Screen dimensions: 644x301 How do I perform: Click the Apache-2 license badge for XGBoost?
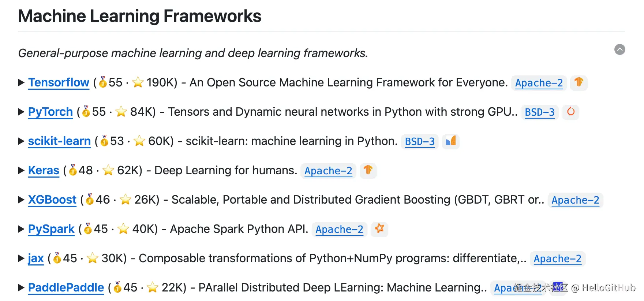[576, 200]
